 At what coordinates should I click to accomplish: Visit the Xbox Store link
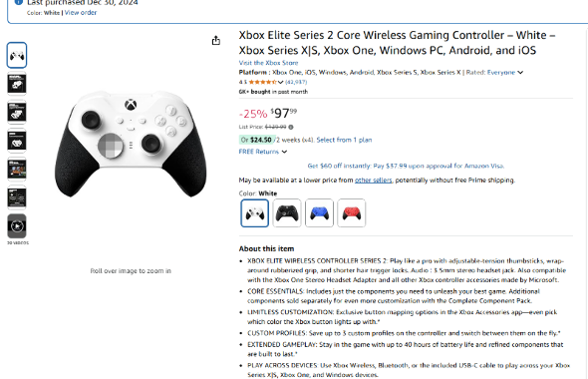pos(268,63)
